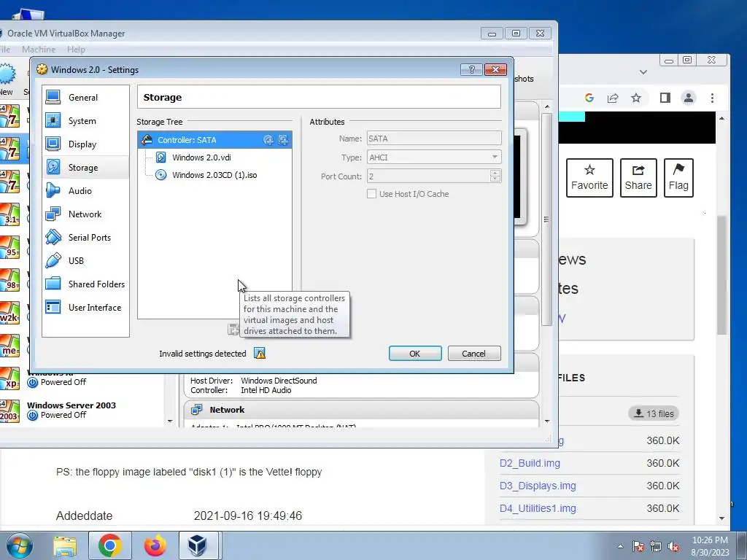Click VirtualBox details pane scrollbar

coord(547,219)
